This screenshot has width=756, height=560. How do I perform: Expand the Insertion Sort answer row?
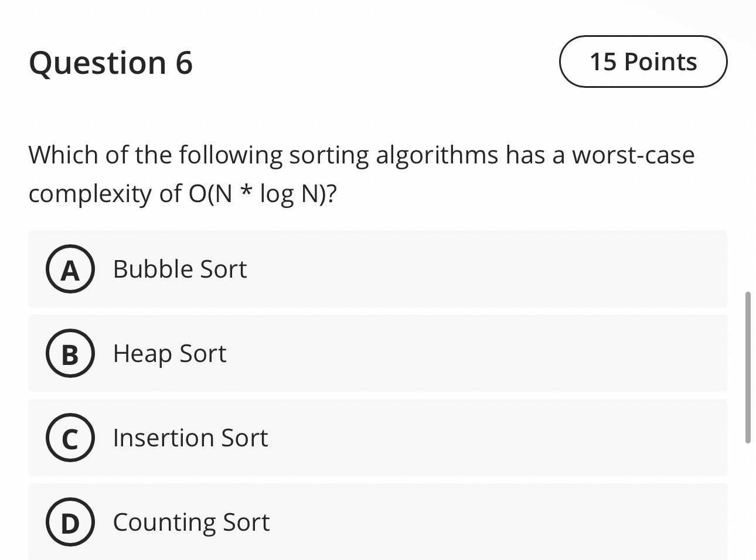377,438
